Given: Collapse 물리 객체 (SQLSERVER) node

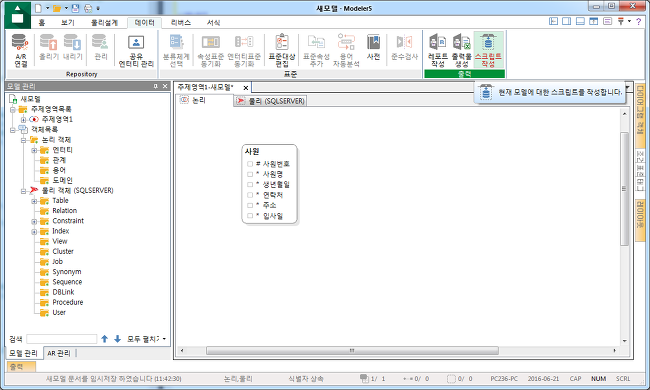Looking at the screenshot, I should 23,191.
